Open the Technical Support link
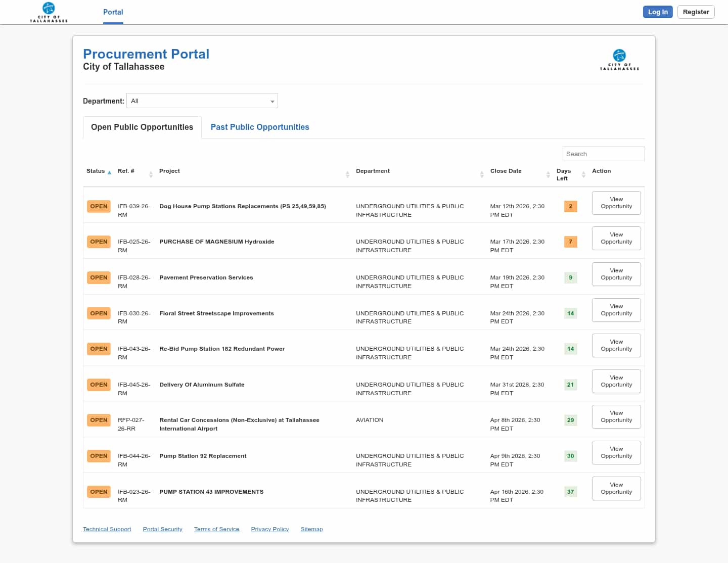728x563 pixels. pos(107,529)
